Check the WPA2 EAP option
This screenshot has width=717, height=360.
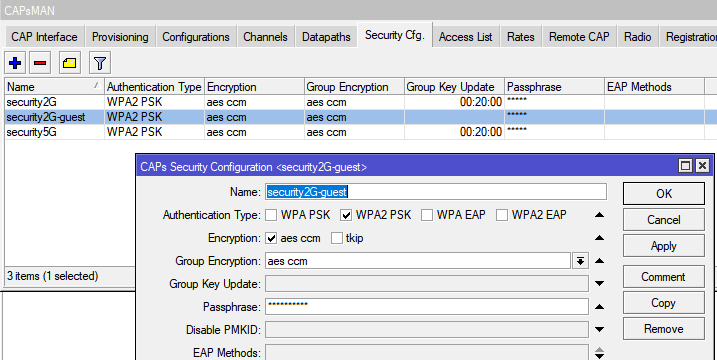click(x=502, y=215)
